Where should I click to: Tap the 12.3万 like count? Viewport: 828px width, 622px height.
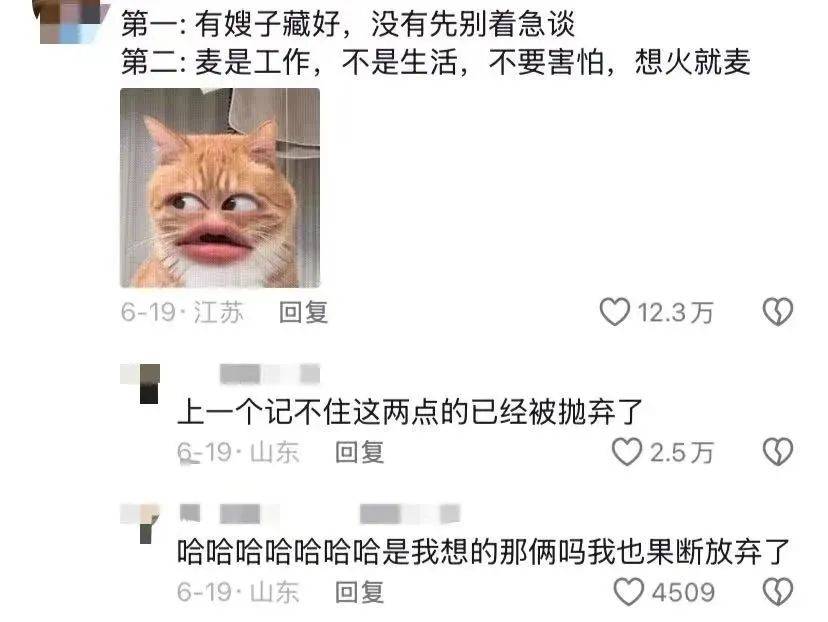click(x=675, y=312)
